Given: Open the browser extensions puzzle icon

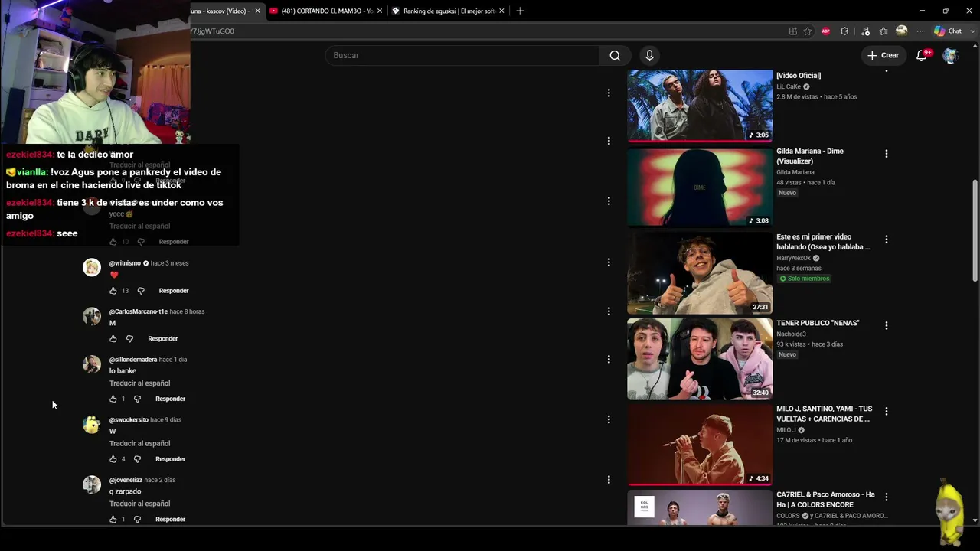Looking at the screenshot, I should (x=844, y=31).
